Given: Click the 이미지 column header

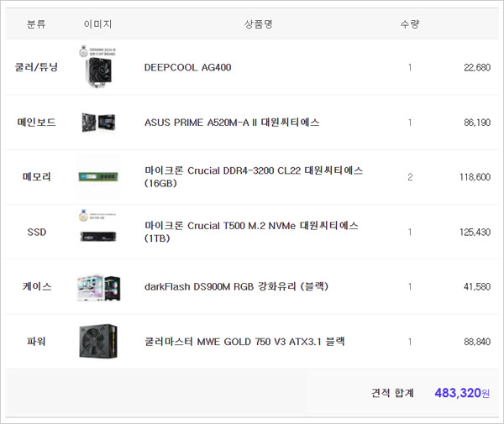Looking at the screenshot, I should click(97, 24).
